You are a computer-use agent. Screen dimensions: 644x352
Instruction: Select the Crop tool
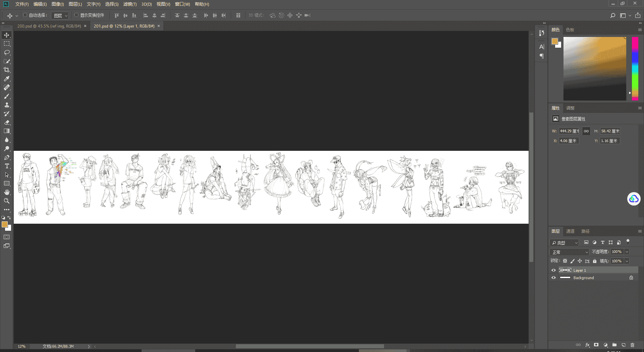coord(7,70)
